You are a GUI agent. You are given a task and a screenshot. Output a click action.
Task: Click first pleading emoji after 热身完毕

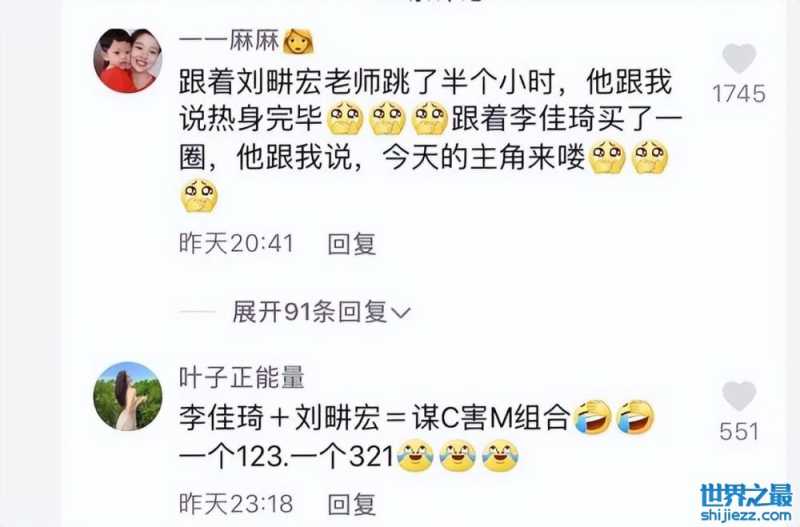(x=345, y=118)
